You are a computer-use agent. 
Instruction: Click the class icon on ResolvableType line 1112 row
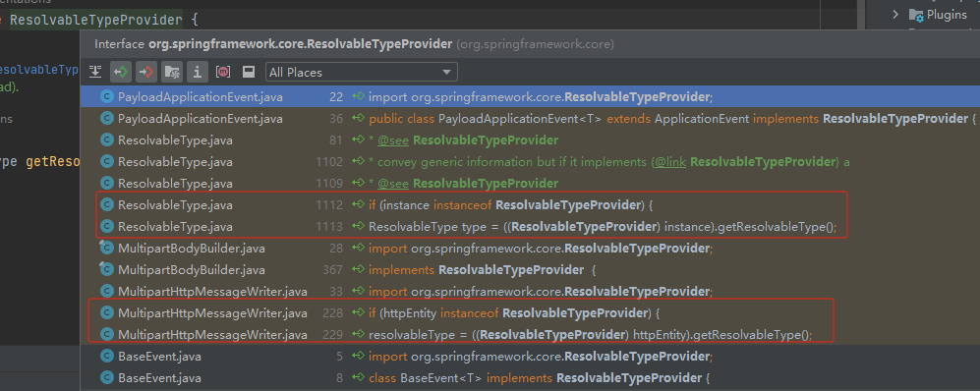coord(107,205)
